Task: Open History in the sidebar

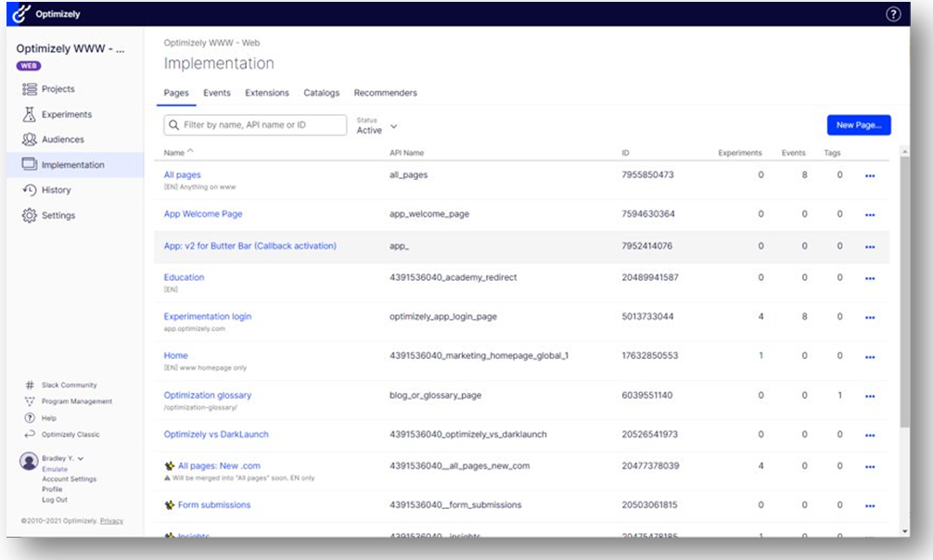Action: point(56,190)
